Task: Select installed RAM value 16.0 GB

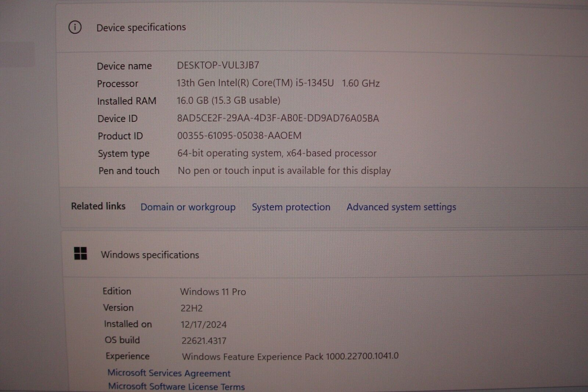Action: tap(229, 100)
